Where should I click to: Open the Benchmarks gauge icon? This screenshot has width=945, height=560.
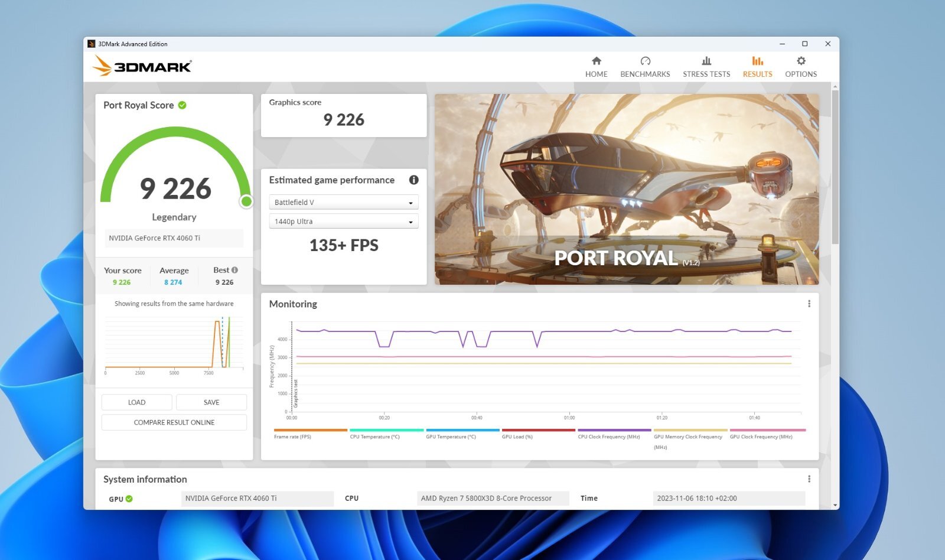coord(645,61)
